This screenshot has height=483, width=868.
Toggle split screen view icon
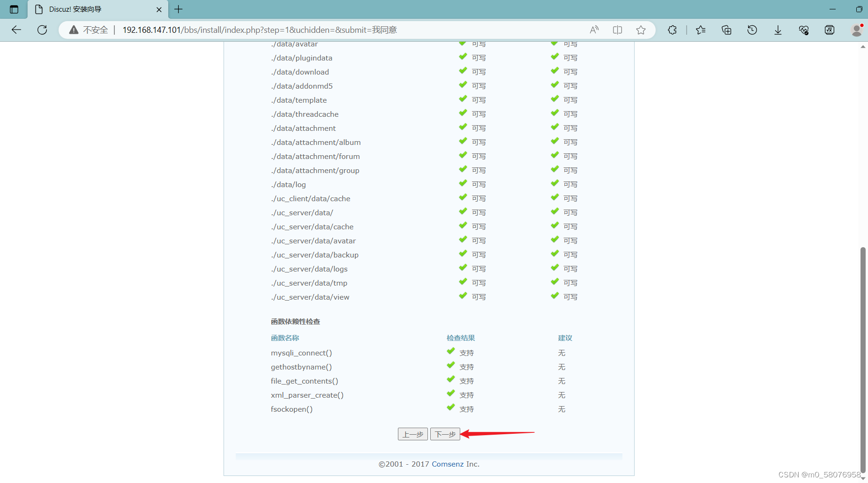[617, 30]
